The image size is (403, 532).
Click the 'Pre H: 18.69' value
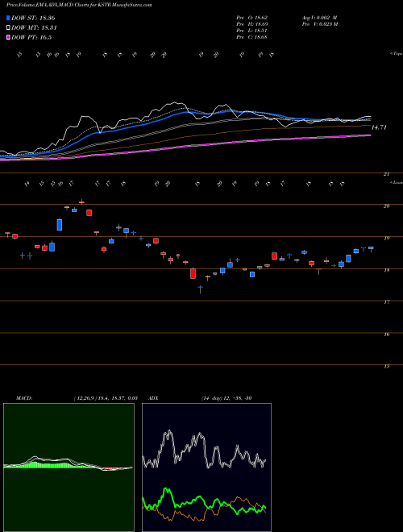[x=252, y=24]
